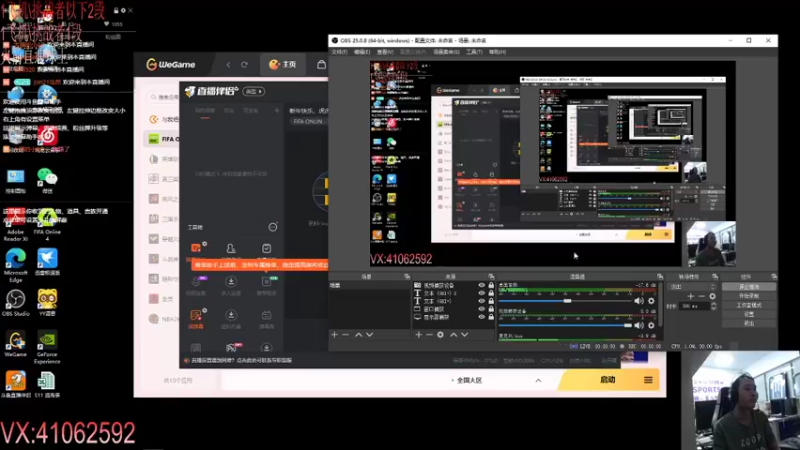Move source up in OBS sources panel
The width and height of the screenshot is (800, 450).
(x=454, y=335)
